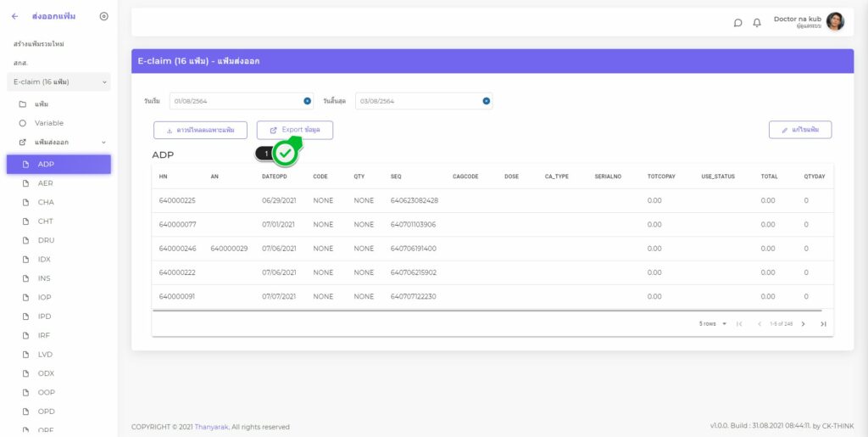This screenshot has width=868, height=437.
Task: Click the back arrow in sidebar header
Action: tap(14, 16)
